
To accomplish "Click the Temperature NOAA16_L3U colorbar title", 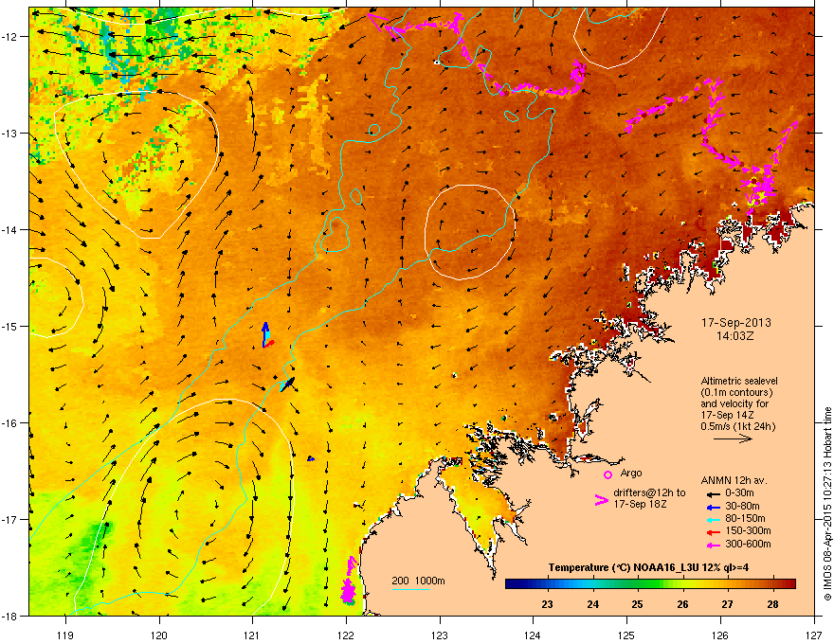I will [x=649, y=567].
